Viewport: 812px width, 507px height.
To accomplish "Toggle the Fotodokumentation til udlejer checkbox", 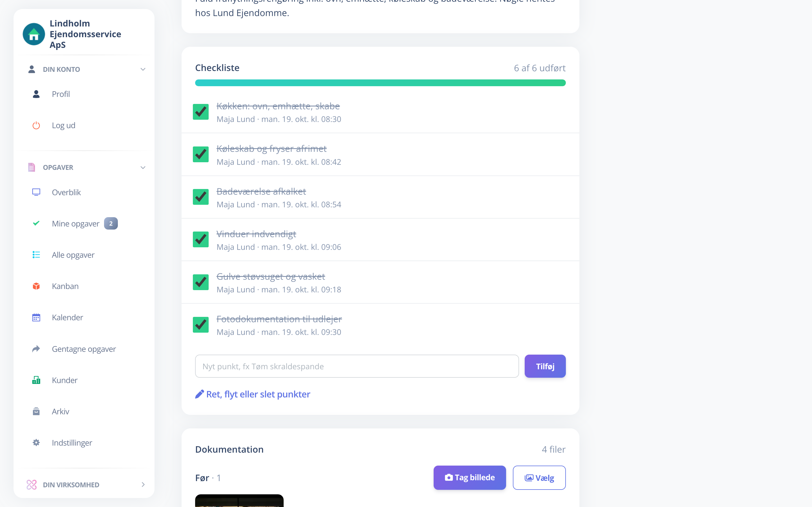I will coord(201,324).
